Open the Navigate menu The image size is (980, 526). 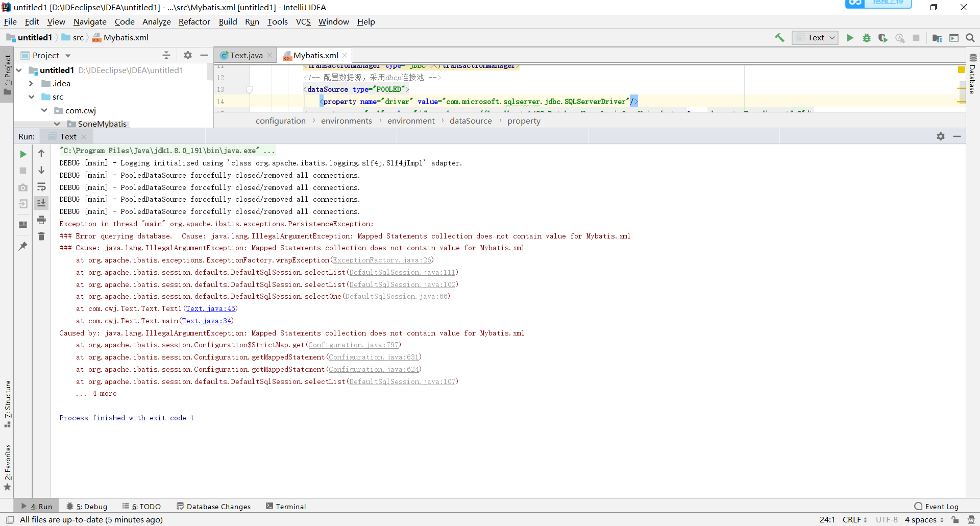tap(90, 21)
